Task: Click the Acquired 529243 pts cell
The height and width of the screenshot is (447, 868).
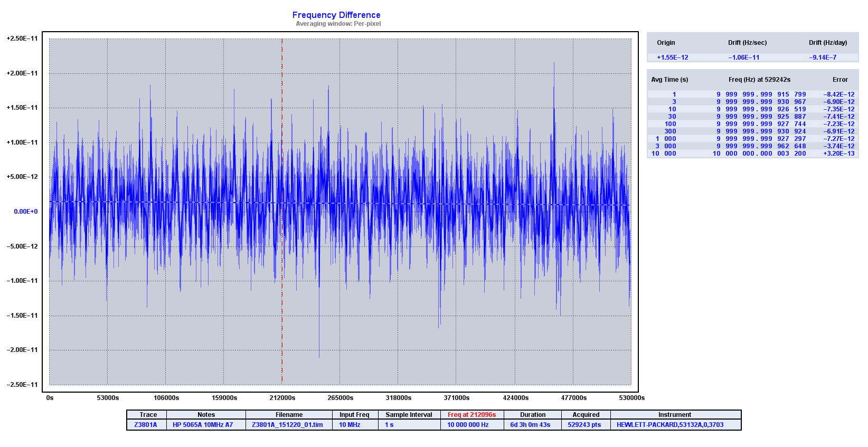Action: (x=584, y=425)
